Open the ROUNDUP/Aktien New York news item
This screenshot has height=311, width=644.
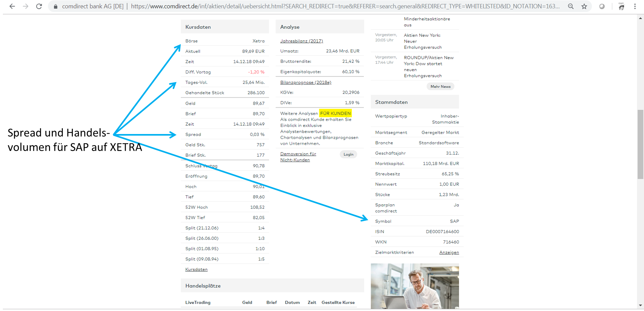[x=428, y=67]
